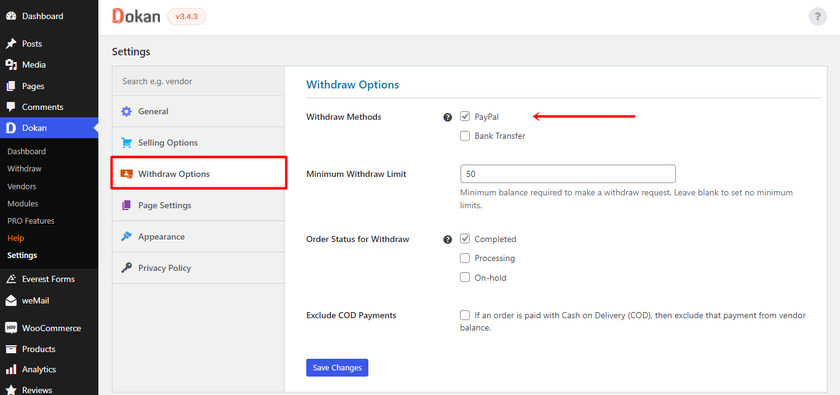Check the On-hold order status

465,278
